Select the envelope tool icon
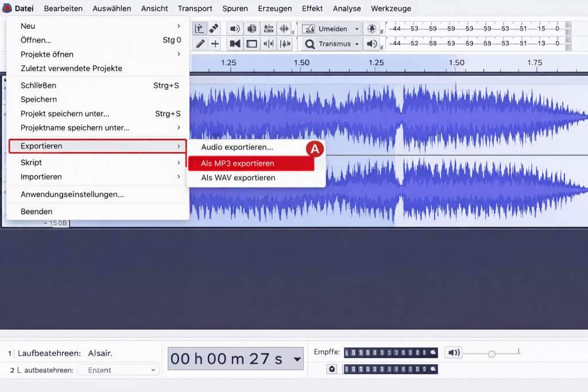The width and height of the screenshot is (588, 392). point(199,29)
